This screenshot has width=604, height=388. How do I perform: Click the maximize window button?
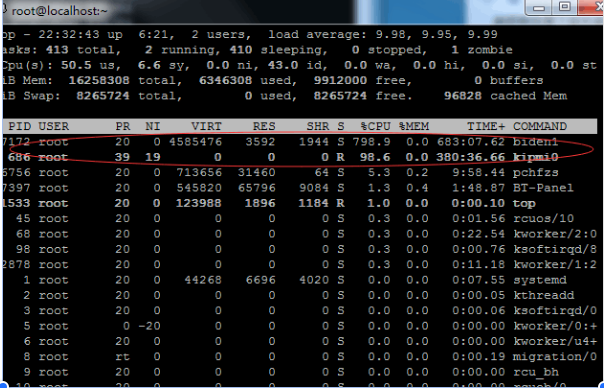click(x=566, y=7)
